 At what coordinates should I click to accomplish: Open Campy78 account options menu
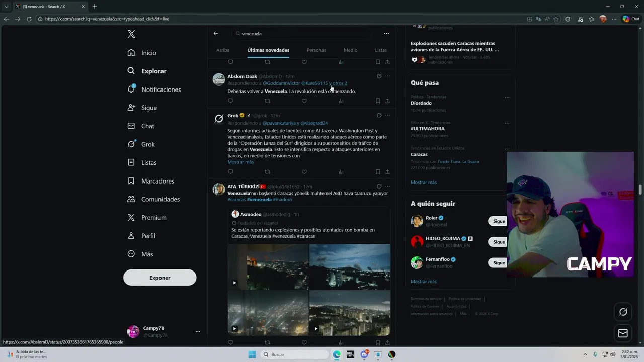coord(198,331)
